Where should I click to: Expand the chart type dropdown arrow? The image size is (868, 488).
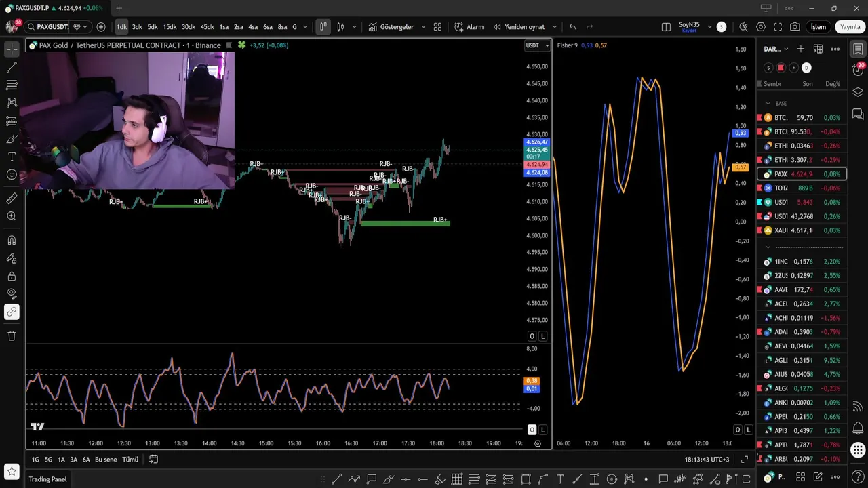click(354, 27)
